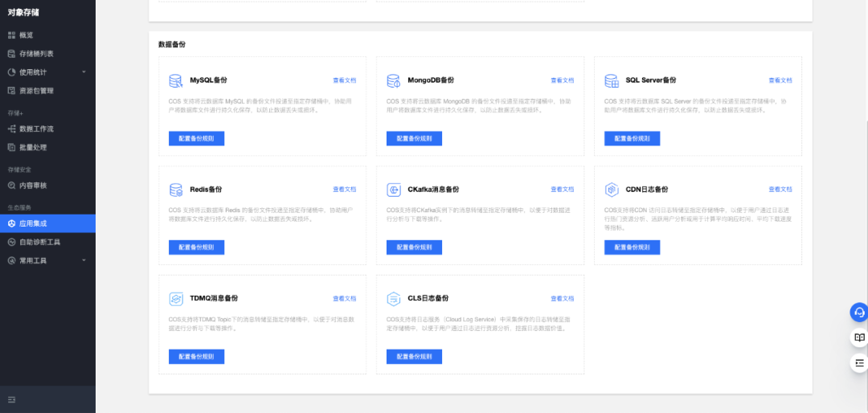Image resolution: width=868 pixels, height=413 pixels.
Task: Click the 存储桶列表 bucket icon
Action: (11, 54)
